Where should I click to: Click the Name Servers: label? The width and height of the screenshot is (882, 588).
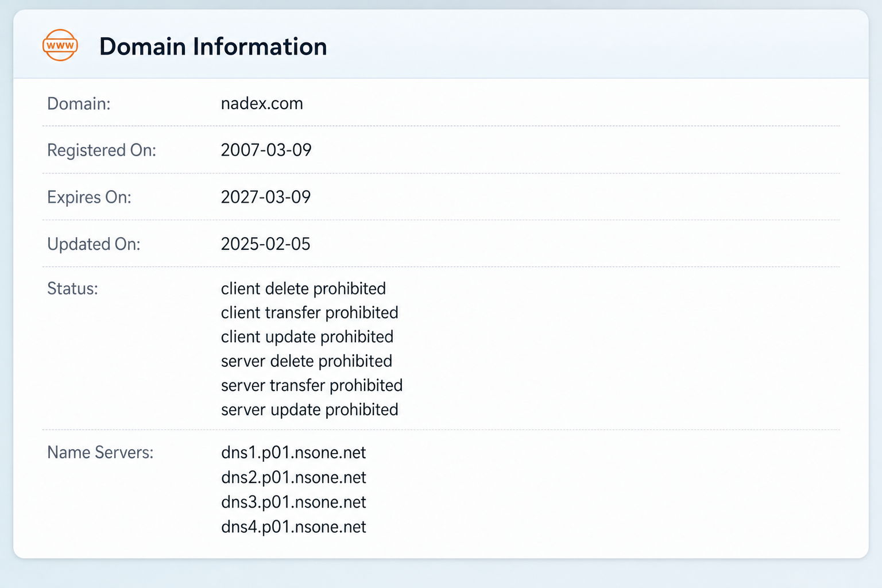(100, 452)
